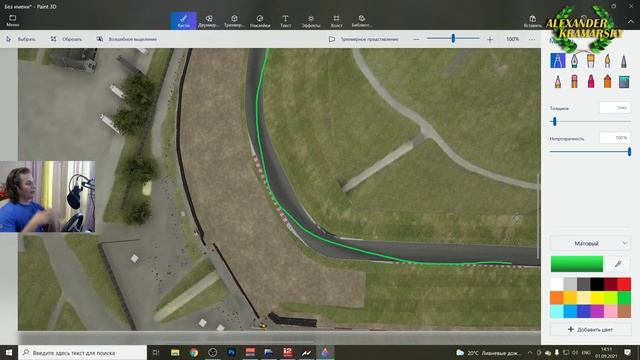Click the zoom slider handle
The width and height of the screenshot is (640, 360).
tap(453, 38)
